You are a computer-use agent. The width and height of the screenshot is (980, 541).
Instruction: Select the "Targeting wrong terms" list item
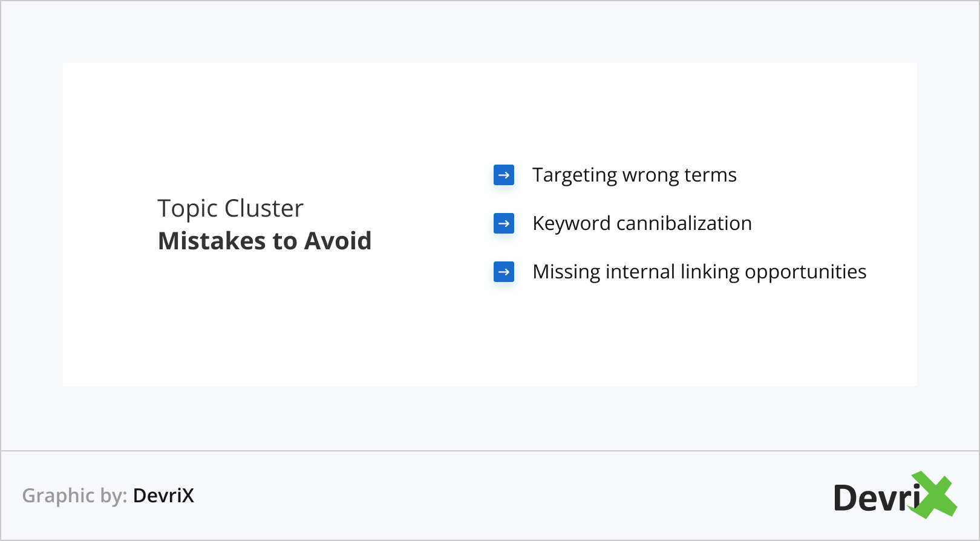(634, 175)
